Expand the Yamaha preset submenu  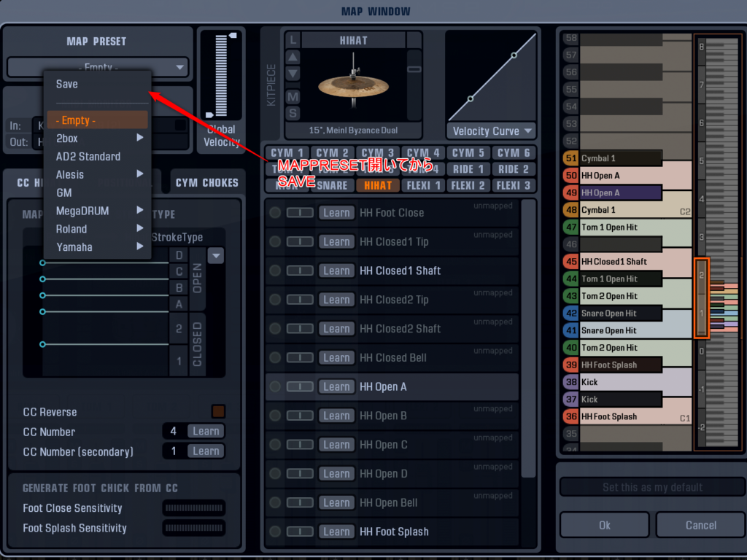(x=98, y=247)
